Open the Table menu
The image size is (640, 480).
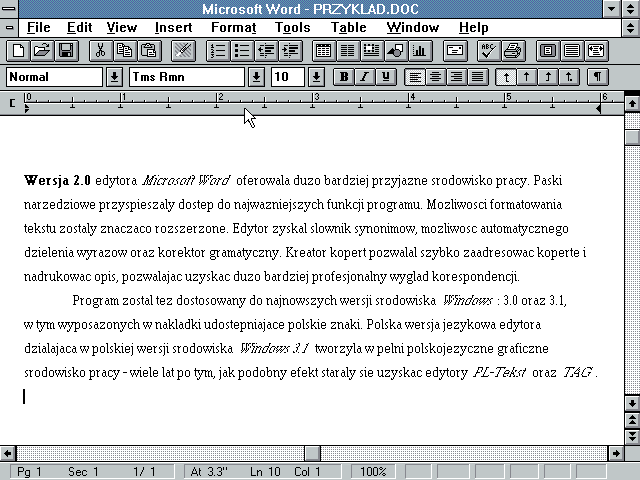click(348, 27)
